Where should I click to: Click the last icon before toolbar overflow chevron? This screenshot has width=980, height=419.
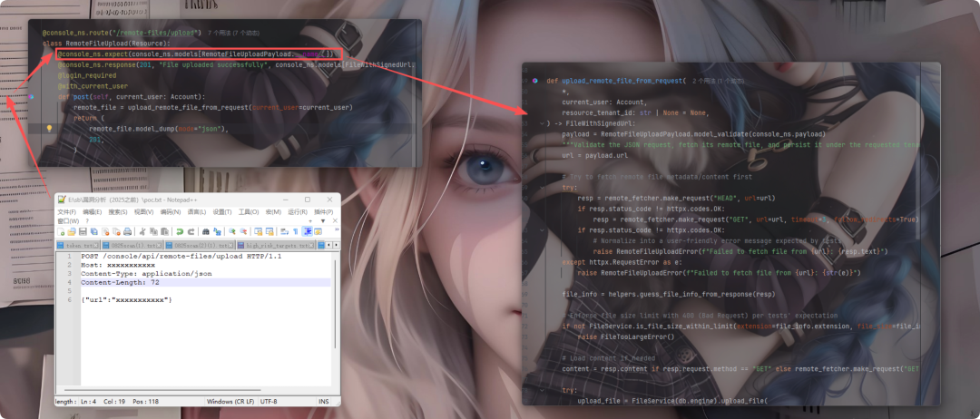(x=318, y=231)
